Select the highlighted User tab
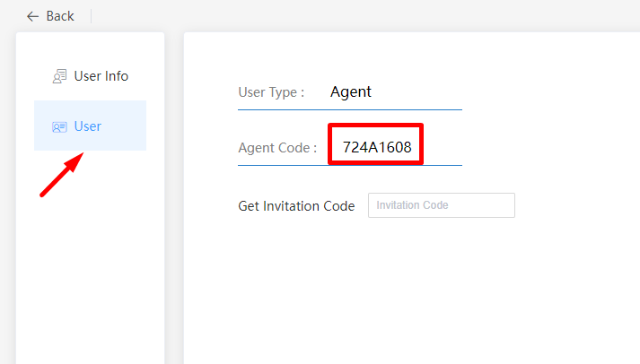Image resolution: width=640 pixels, height=364 pixels. [x=90, y=126]
